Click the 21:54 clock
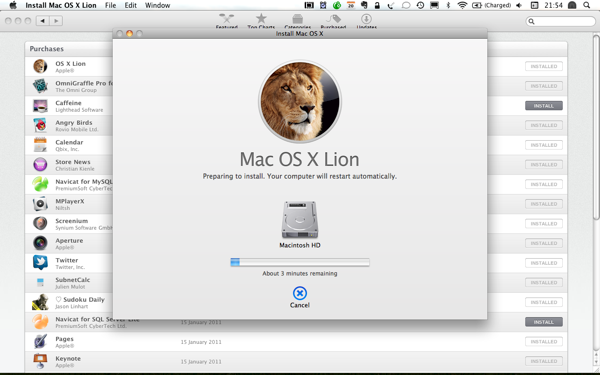This screenshot has height=375, width=600. point(553,5)
